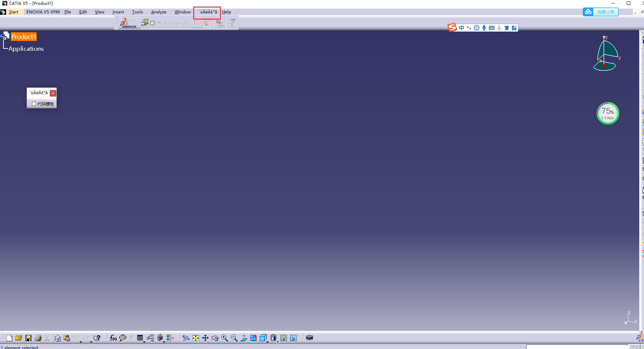Click the Isometric View cube icon
Screen dimensions: 644x349
[263, 338]
